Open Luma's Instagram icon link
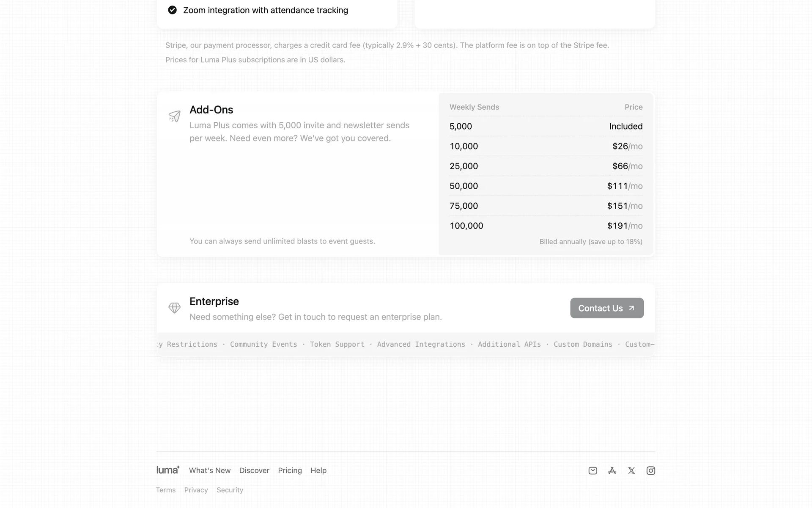Viewport: 812px width, 508px height. pyautogui.click(x=651, y=471)
